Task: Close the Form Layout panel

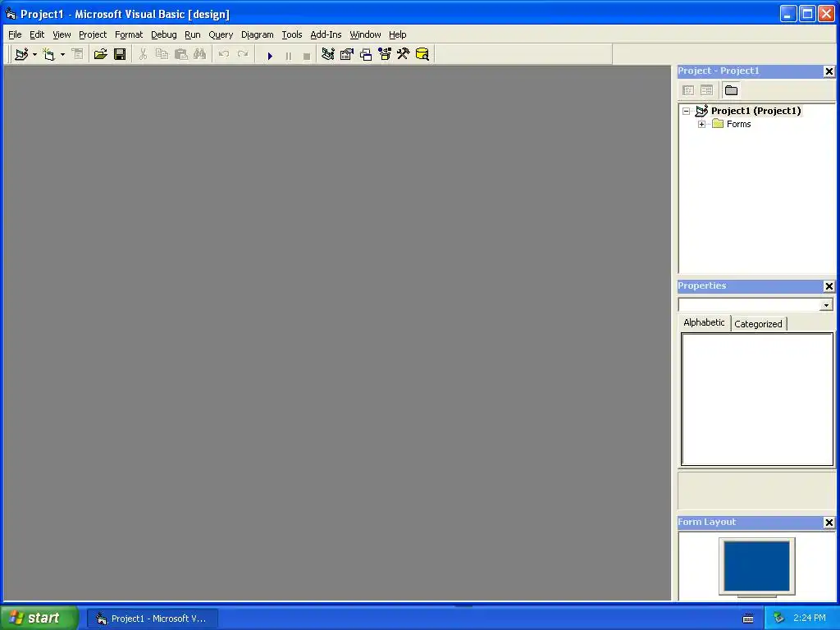Action: (x=829, y=523)
